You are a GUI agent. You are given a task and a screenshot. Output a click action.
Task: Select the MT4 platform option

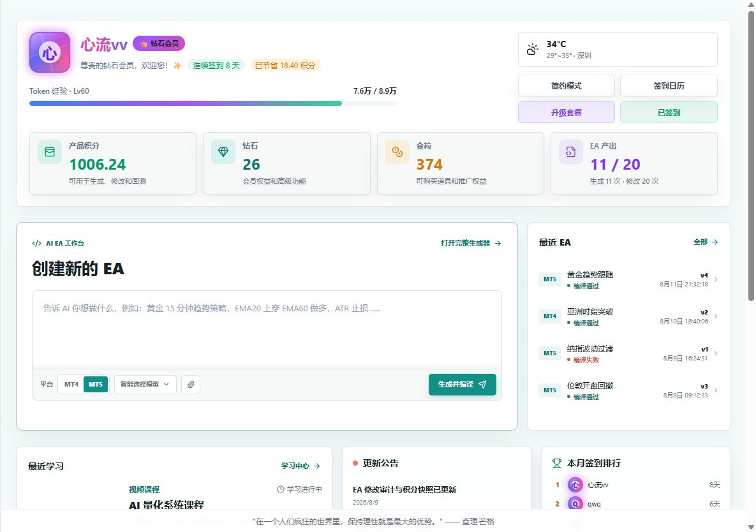(71, 385)
